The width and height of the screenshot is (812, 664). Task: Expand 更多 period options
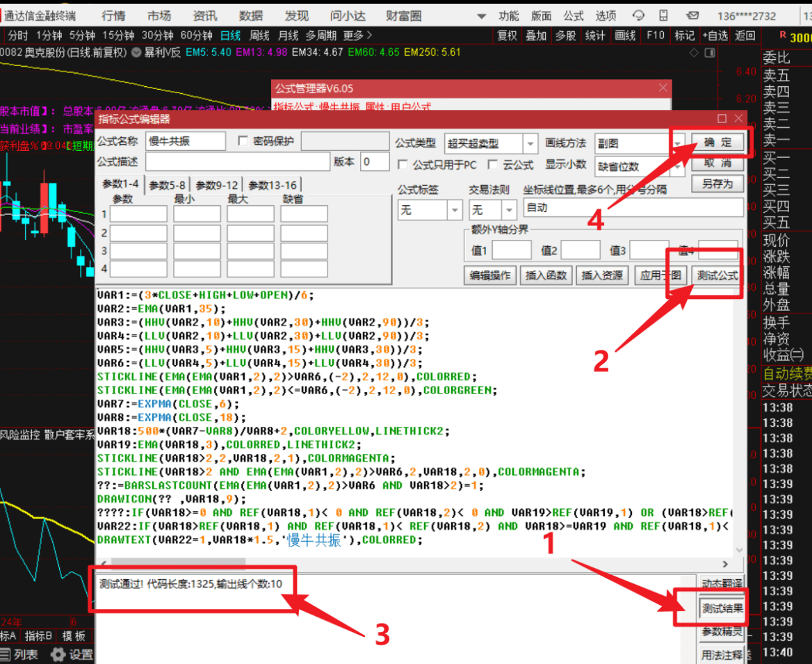click(x=357, y=35)
